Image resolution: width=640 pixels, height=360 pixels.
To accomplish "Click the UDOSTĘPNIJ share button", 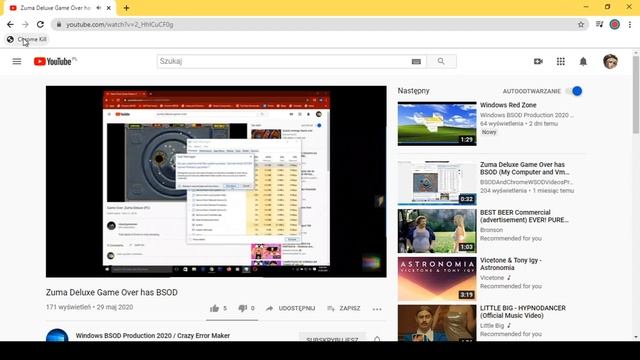I will 291,309.
